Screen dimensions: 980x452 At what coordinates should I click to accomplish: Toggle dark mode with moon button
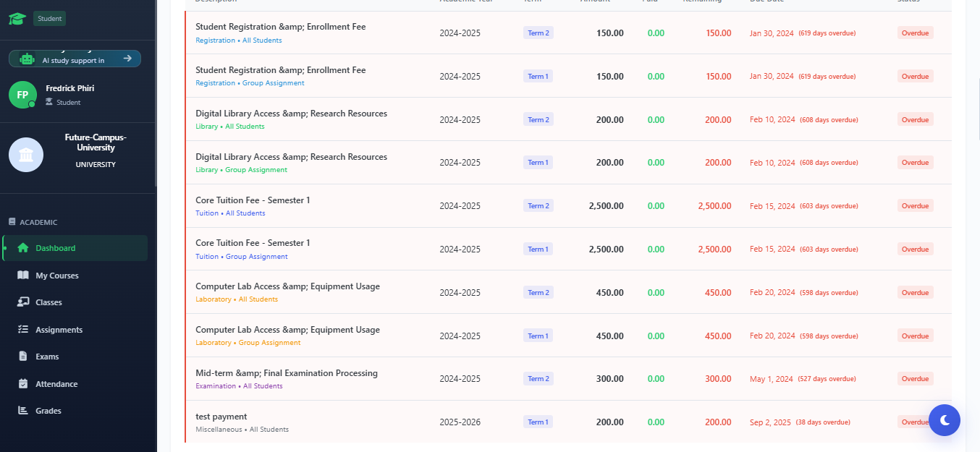pyautogui.click(x=944, y=420)
